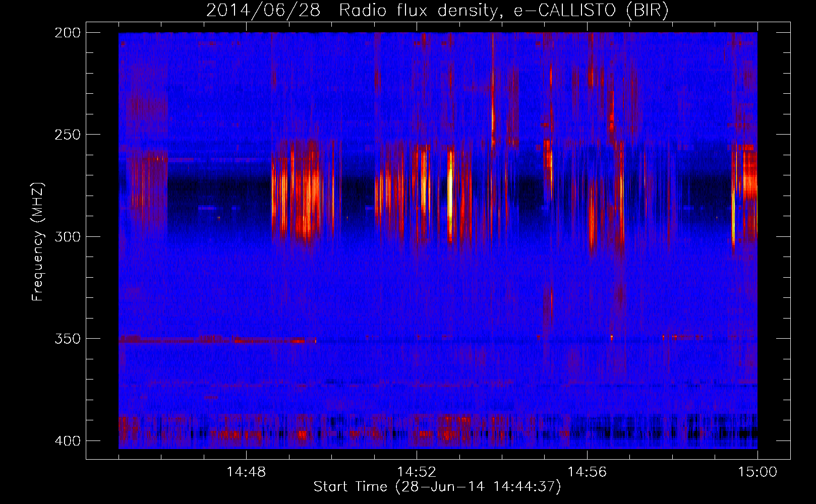The width and height of the screenshot is (816, 504).
Task: Click the 250 frequency tick label
Action: click(68, 135)
